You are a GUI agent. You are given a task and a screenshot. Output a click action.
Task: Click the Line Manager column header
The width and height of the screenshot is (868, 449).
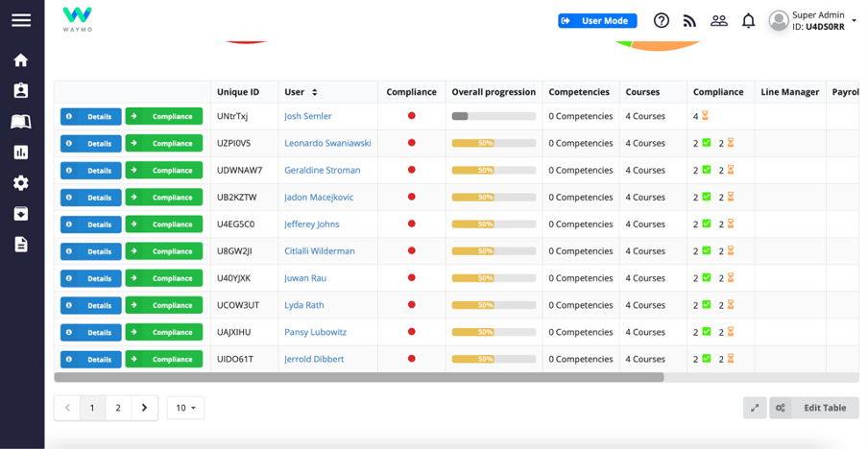point(790,92)
